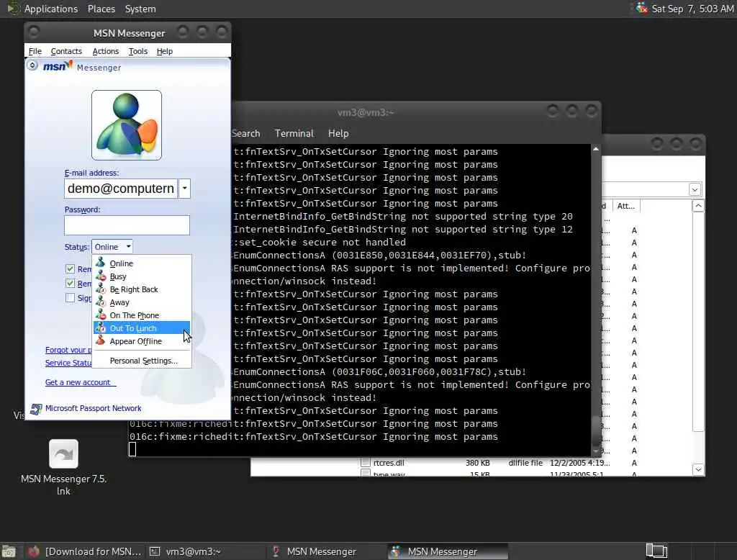Viewport: 737px width, 560px height.
Task: Open the Terminal menu in terminal window
Action: click(294, 134)
